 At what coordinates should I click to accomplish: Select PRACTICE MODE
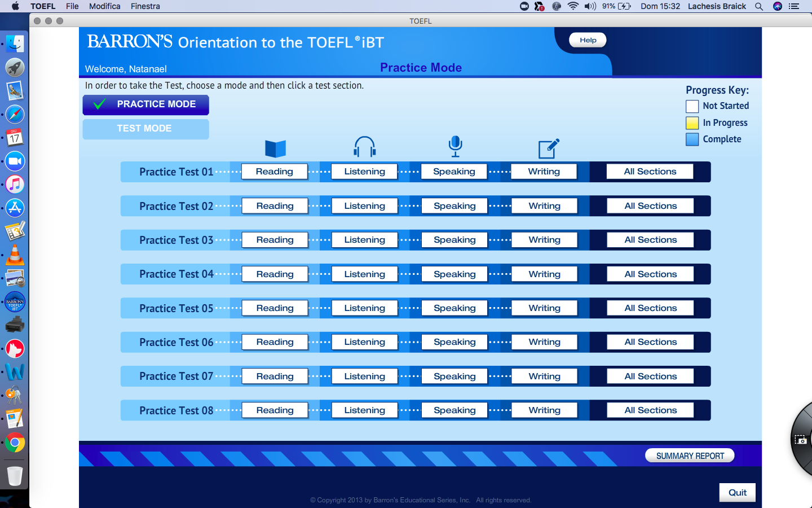click(145, 104)
